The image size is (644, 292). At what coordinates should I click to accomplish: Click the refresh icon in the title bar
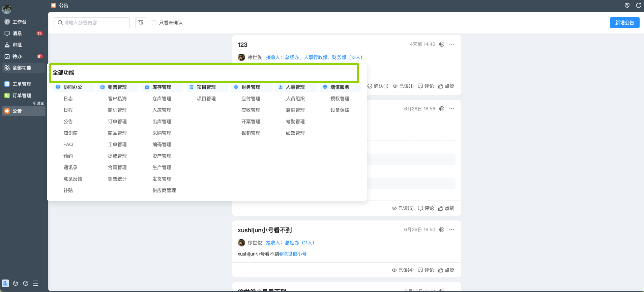click(x=638, y=5)
